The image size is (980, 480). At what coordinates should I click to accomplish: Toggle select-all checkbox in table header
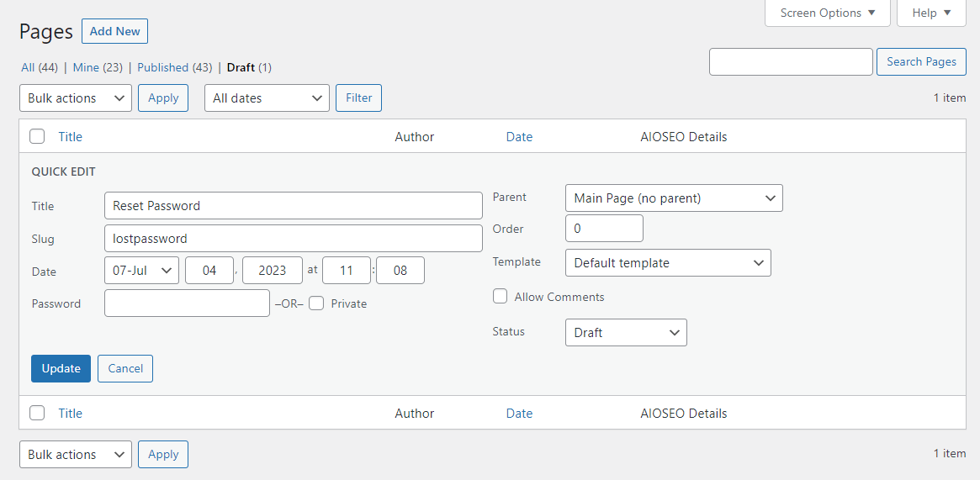pyautogui.click(x=37, y=136)
